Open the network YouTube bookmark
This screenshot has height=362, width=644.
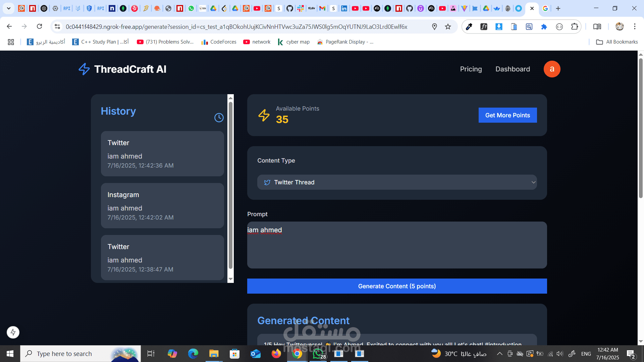(x=257, y=42)
